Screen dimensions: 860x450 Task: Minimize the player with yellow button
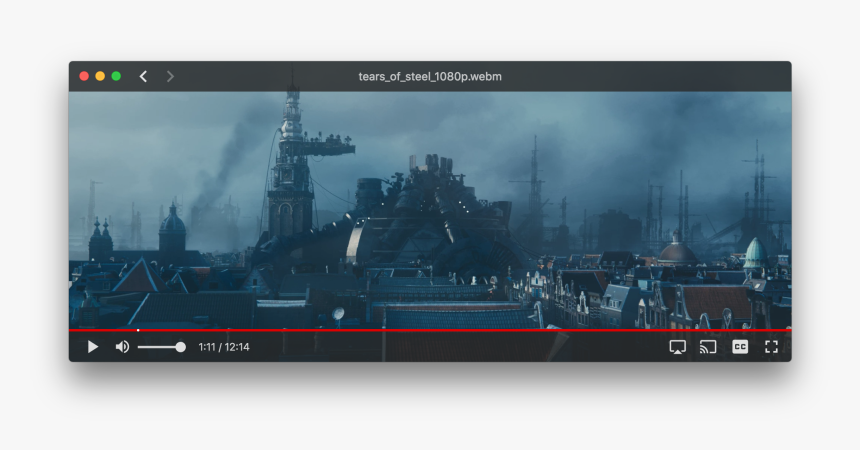click(100, 76)
